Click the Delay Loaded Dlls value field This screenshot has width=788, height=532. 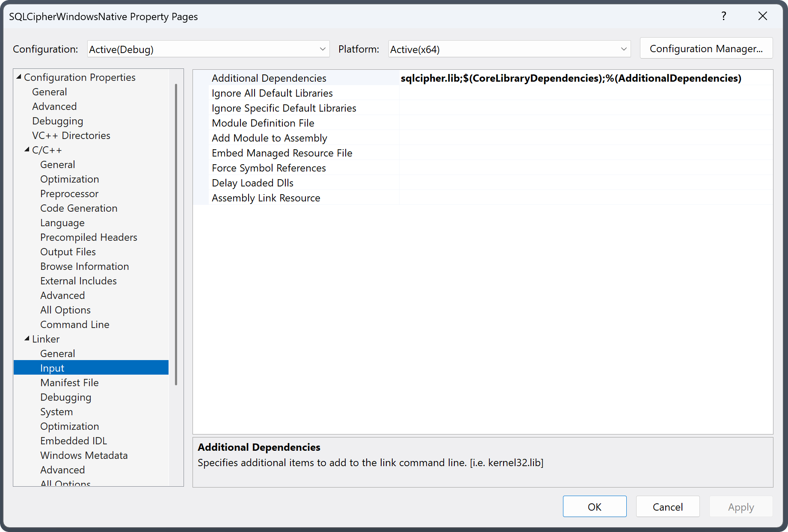(x=586, y=183)
